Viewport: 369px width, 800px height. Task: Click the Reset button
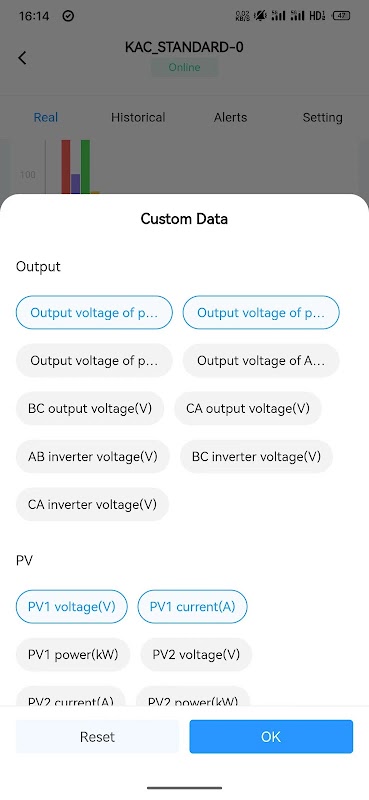pyautogui.click(x=97, y=737)
